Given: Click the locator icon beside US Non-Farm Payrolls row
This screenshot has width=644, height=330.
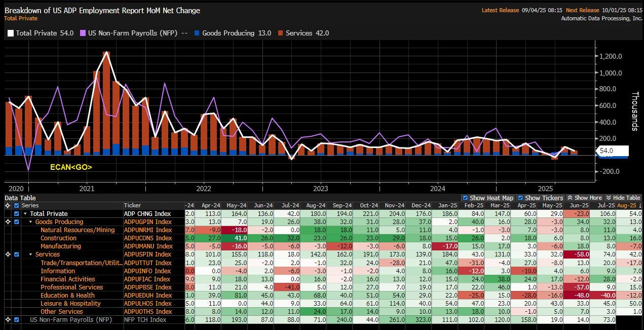Looking at the screenshot, I should click(x=7, y=320).
